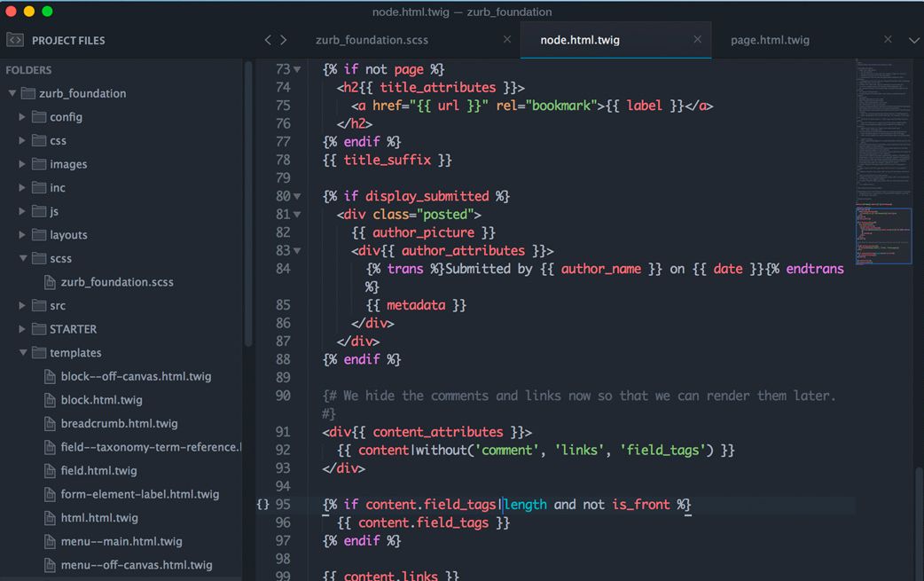924x581 pixels.
Task: Close the page.html.twig tab
Action: [x=888, y=40]
